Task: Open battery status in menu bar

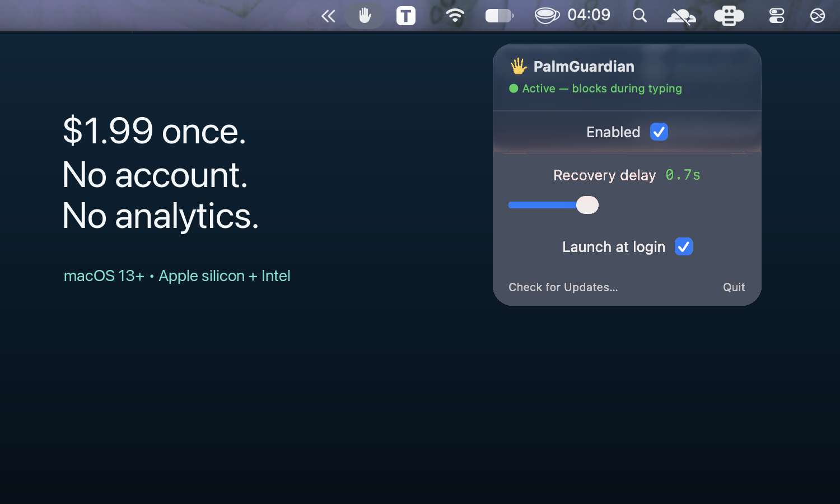Action: coord(500,16)
